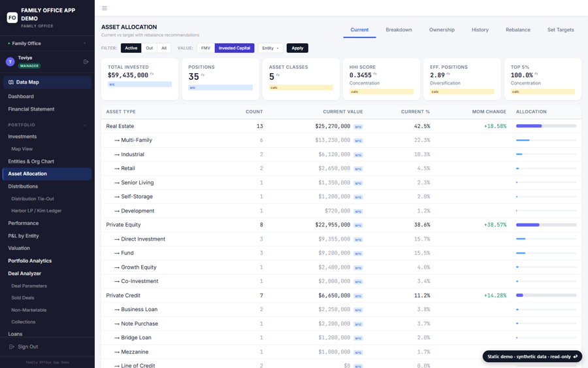588x368 pixels.
Task: Click the src badge on Real Estate row
Action: coord(358,127)
